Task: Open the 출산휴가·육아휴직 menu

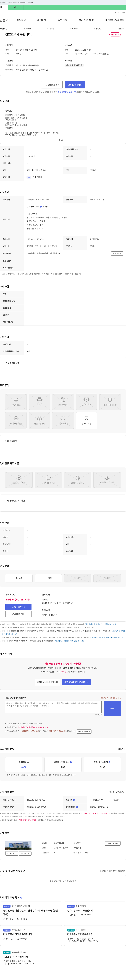Action: tap(115, 20)
